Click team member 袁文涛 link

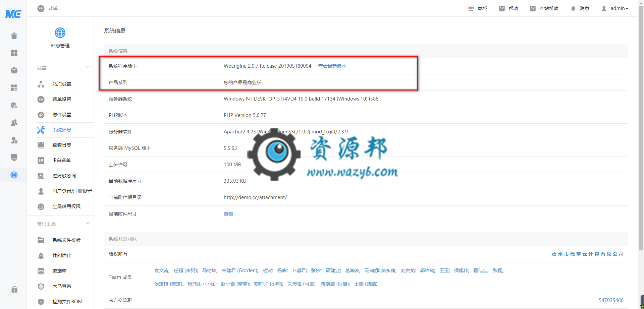(162, 270)
